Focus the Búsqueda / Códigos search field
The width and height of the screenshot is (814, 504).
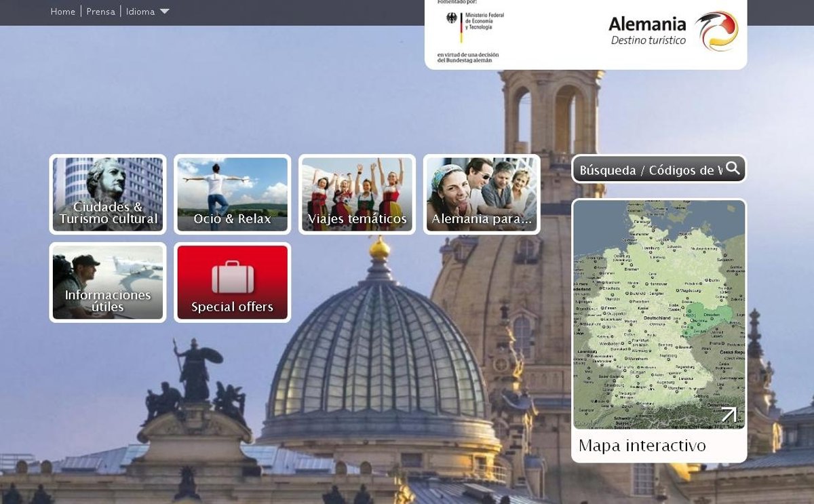click(x=650, y=170)
